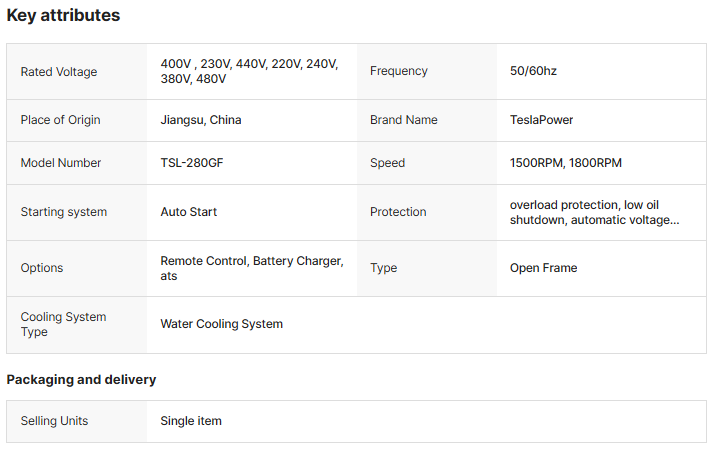Click the 50/60hz frequency value
This screenshot has height=457, width=712.
(533, 71)
